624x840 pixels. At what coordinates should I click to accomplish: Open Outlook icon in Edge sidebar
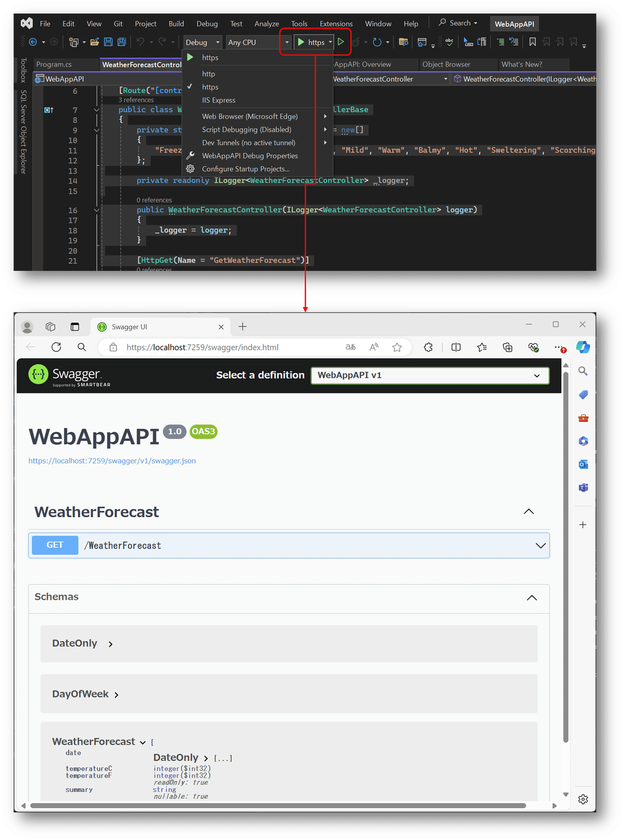[583, 464]
